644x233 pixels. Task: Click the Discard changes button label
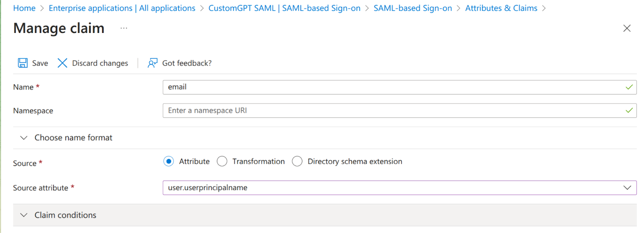click(x=100, y=63)
